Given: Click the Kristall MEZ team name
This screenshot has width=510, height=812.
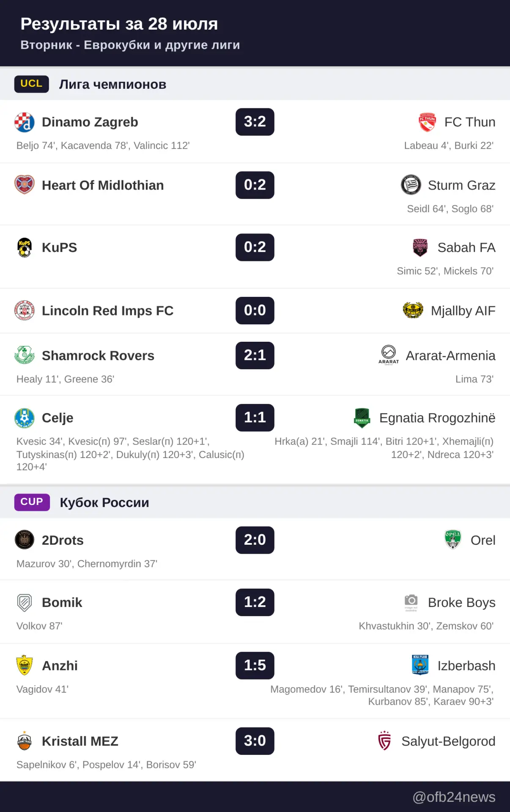Looking at the screenshot, I should (80, 741).
